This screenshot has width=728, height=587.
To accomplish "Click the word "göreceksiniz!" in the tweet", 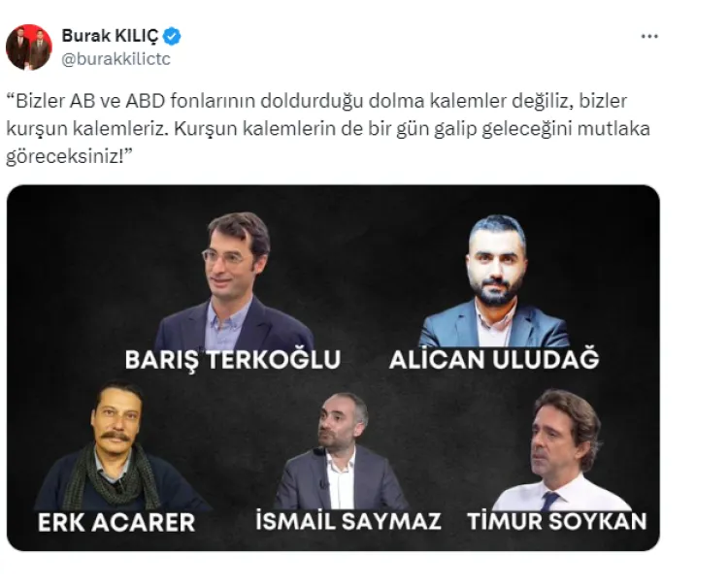I will point(70,156).
